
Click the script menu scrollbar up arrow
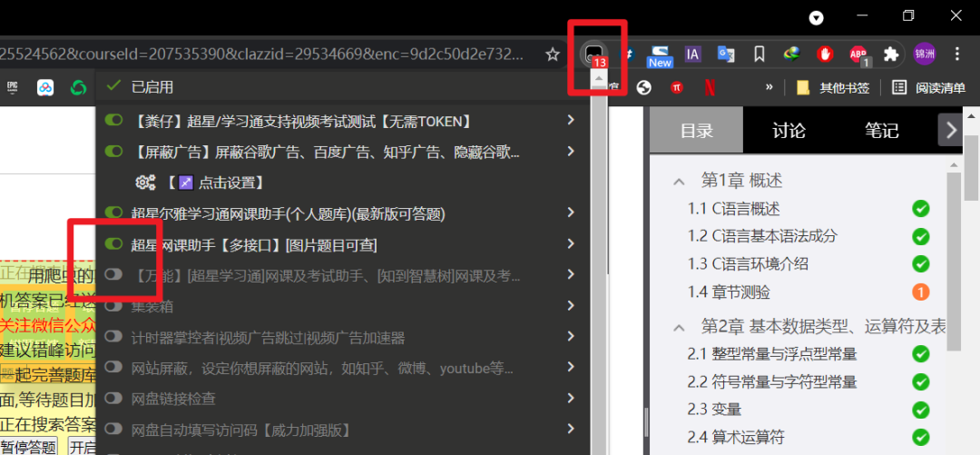pos(600,80)
